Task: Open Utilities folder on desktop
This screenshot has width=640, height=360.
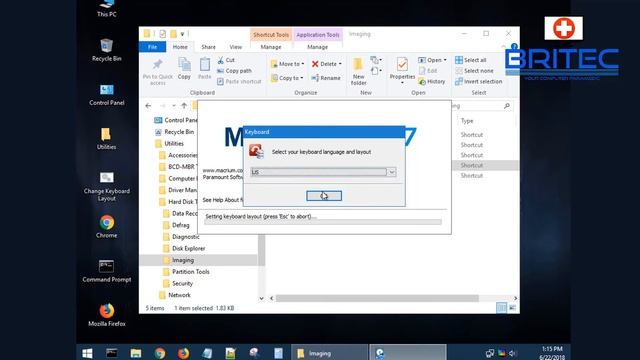Action: pos(106,139)
